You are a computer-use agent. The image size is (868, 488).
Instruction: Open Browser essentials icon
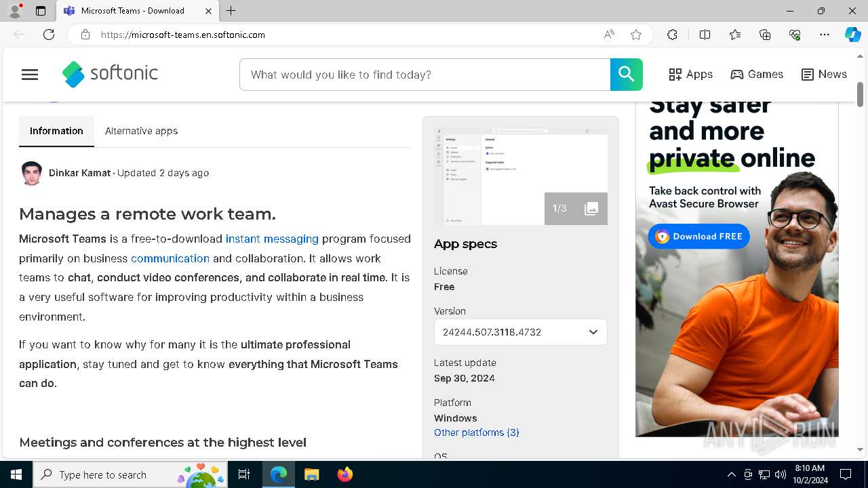[x=795, y=35]
